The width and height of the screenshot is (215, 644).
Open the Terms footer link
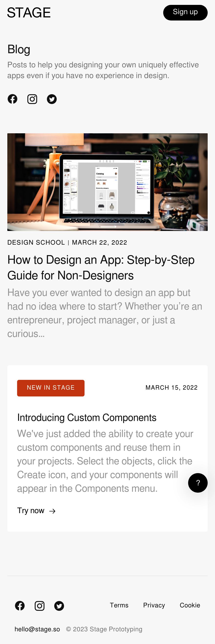click(x=119, y=605)
